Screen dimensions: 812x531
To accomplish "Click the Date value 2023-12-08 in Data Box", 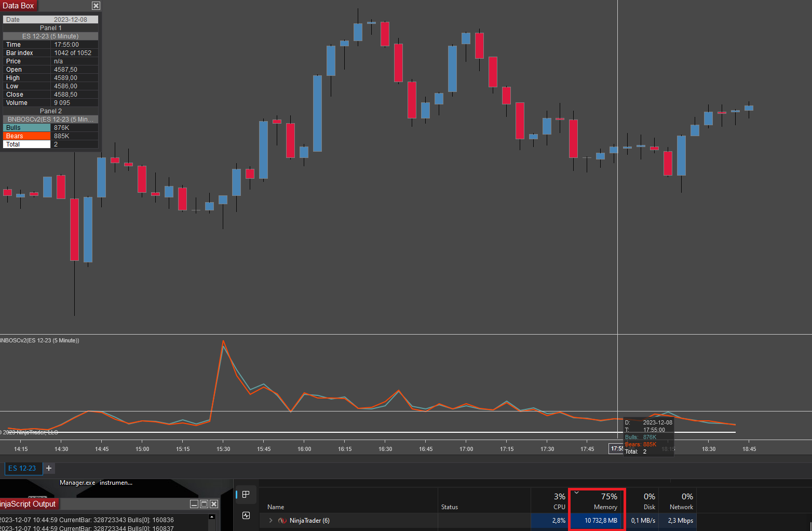I will [71, 20].
